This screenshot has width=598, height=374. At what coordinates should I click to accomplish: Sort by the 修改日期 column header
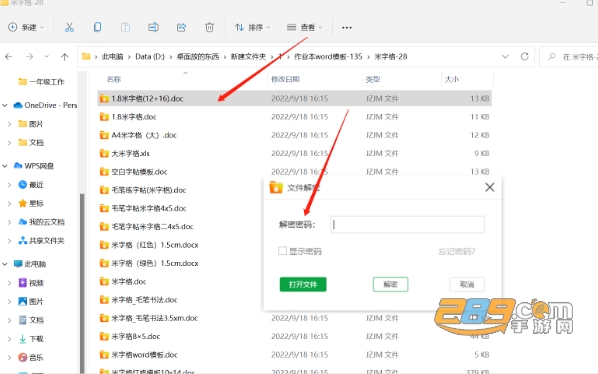click(x=285, y=79)
